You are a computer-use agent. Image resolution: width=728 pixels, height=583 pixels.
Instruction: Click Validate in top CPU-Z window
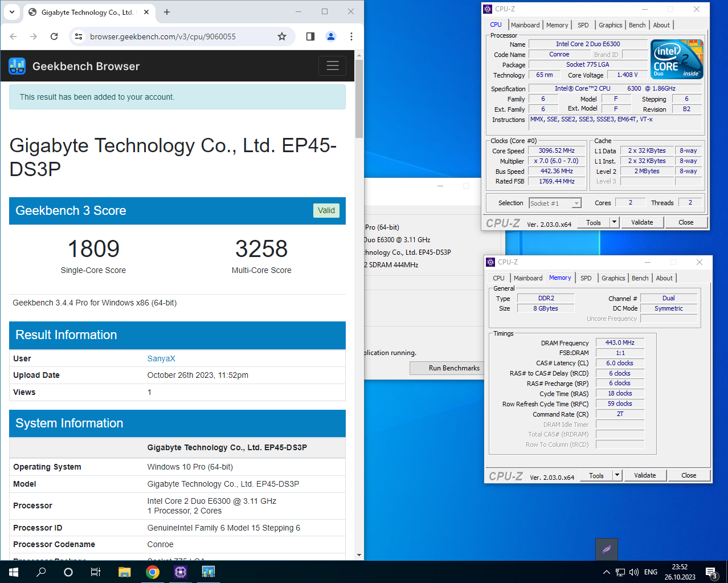(642, 223)
